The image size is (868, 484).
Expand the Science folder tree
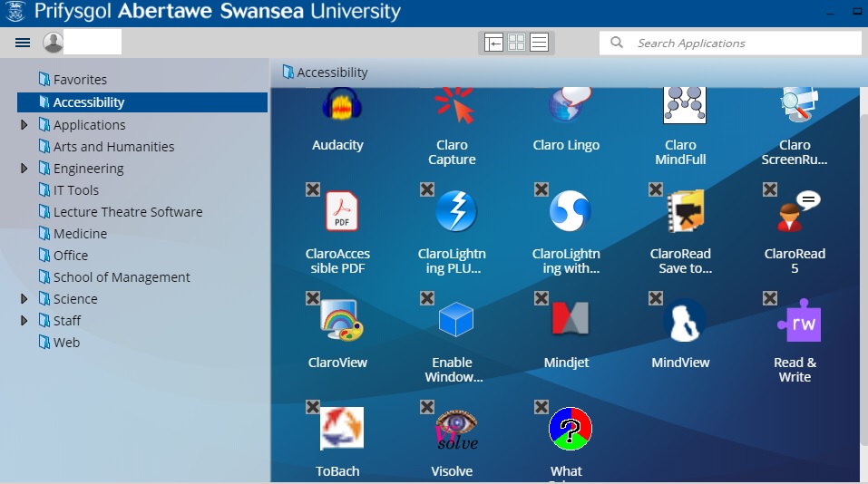point(24,299)
